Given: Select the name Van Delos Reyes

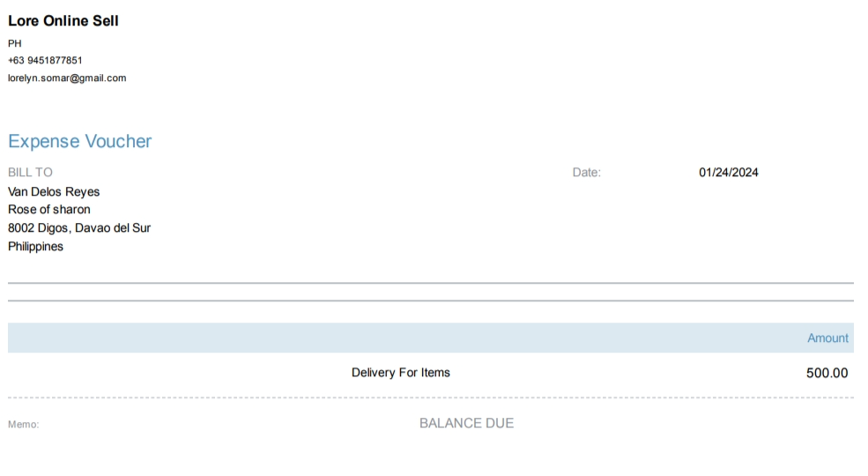Looking at the screenshot, I should click(54, 192).
